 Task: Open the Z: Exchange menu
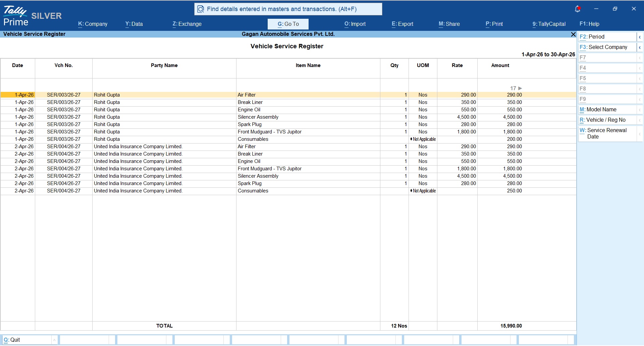(187, 24)
